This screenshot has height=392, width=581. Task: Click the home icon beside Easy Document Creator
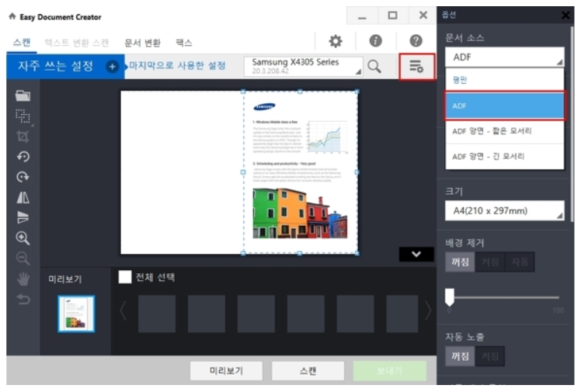pyautogui.click(x=12, y=16)
